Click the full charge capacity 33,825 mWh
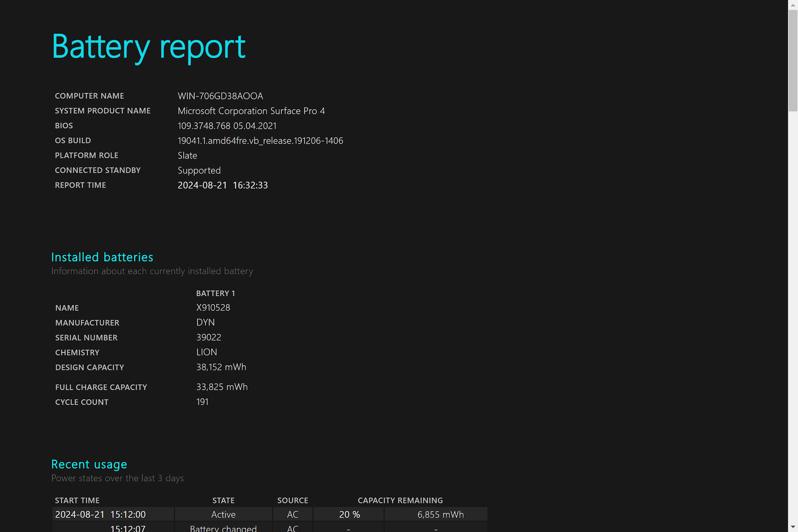Screen dimensions: 798x532 221,387
